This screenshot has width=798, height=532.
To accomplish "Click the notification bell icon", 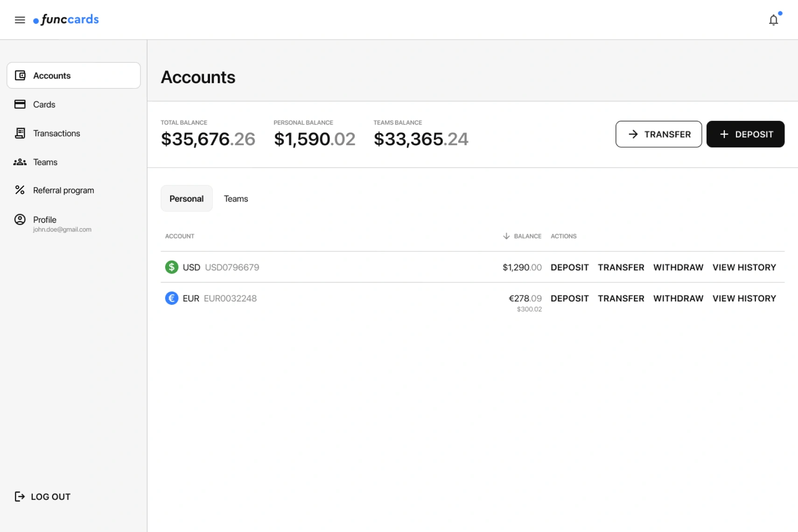I will (773, 20).
